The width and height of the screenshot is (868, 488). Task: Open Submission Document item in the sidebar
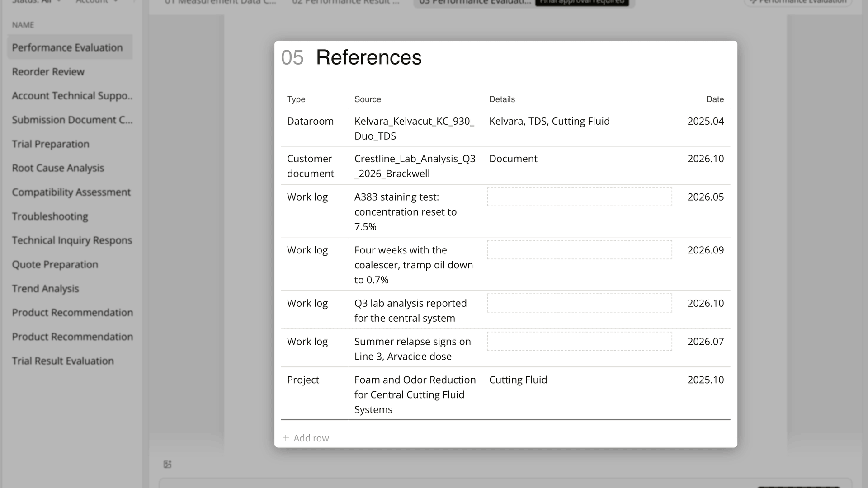[72, 120]
